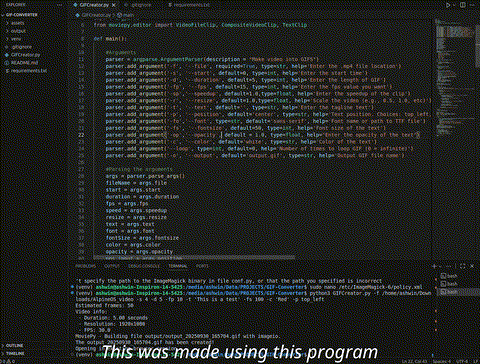Viewport: 480px width, 364px height.
Task: Open GIFCreator.py from the Explorer tree
Action: tap(25, 55)
